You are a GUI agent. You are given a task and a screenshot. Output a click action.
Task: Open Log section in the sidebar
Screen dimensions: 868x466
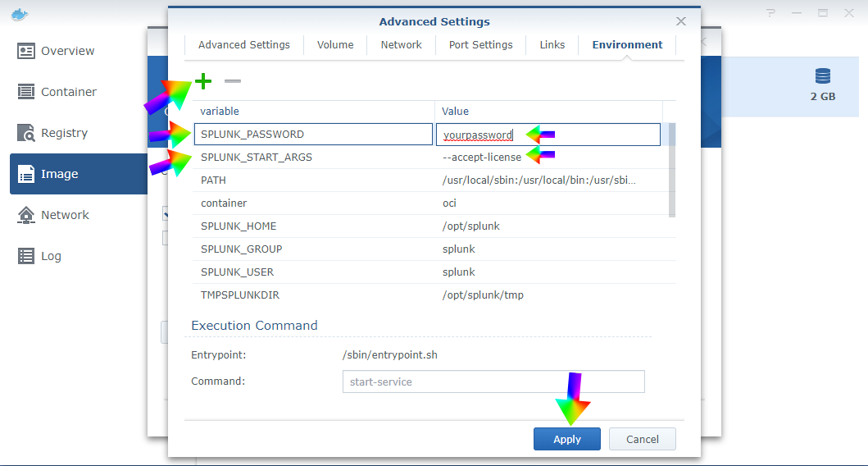tap(79, 256)
